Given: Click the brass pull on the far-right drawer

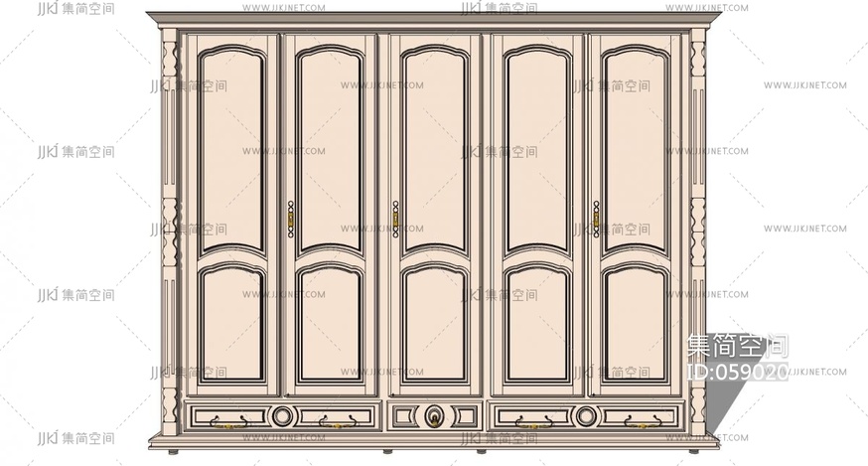Looking at the screenshot, I should 638,421.
